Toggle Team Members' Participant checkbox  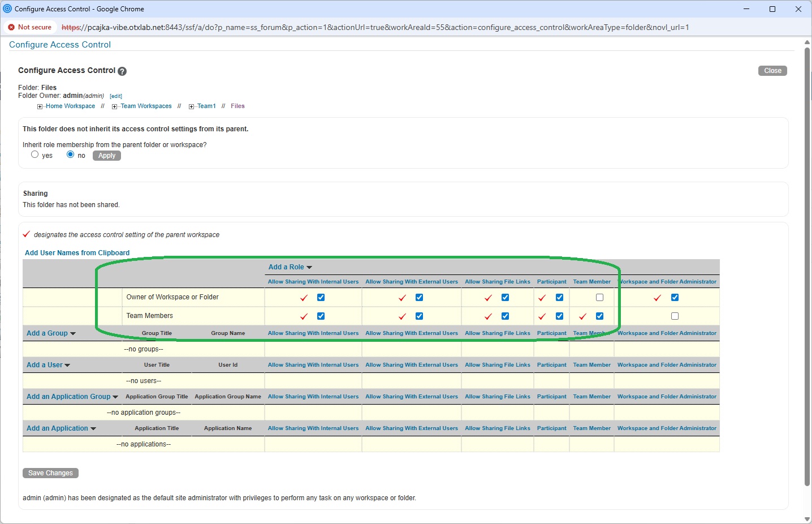coord(559,316)
